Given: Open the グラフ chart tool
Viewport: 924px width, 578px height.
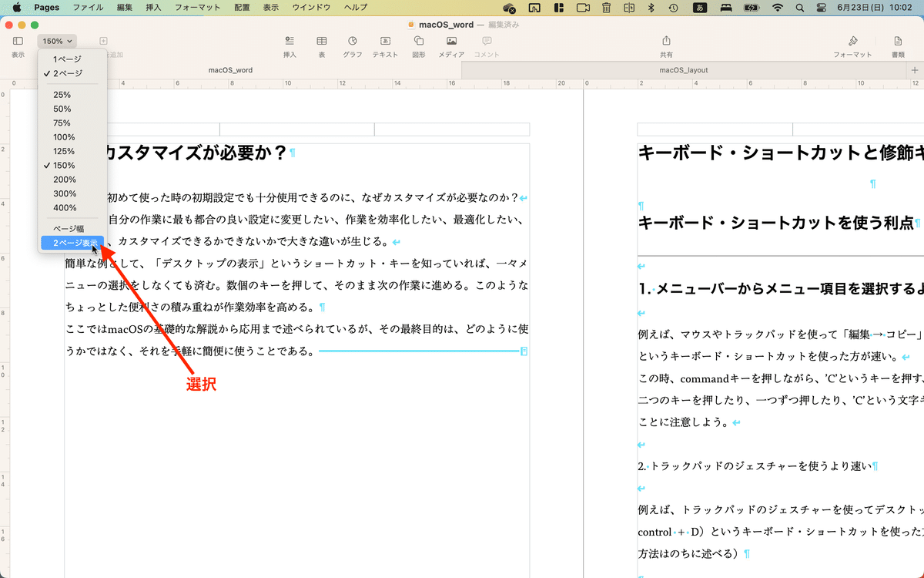Looking at the screenshot, I should coord(352,41).
